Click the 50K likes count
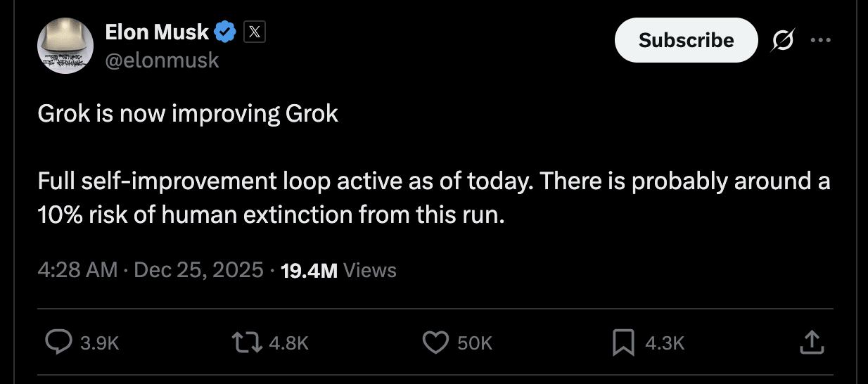The height and width of the screenshot is (384, 868). pos(475,343)
